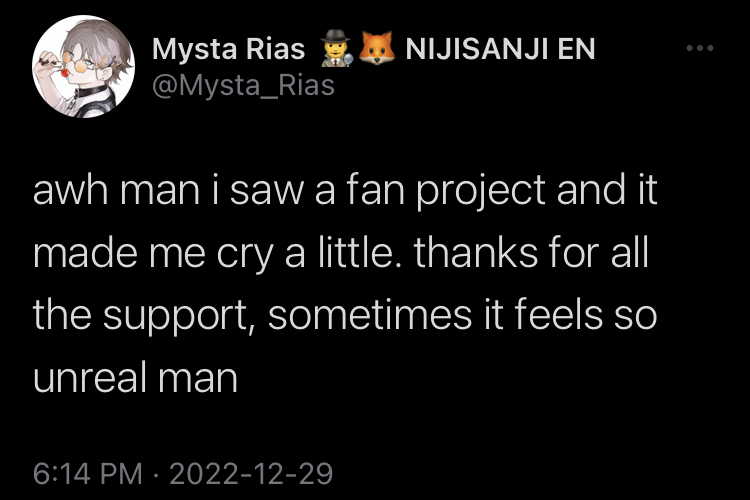The image size is (750, 500).
Task: Click "thanks for all" in the tweet
Action: coord(532,254)
